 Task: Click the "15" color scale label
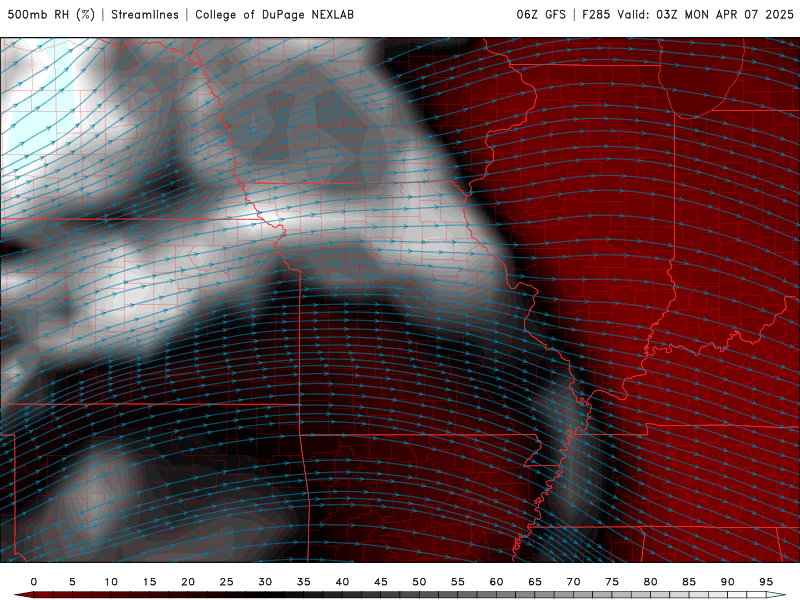149,582
